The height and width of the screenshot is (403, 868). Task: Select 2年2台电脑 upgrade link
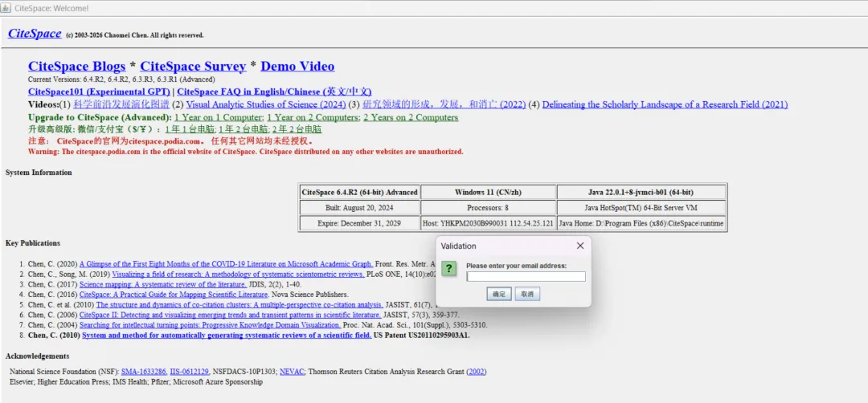[x=296, y=129]
